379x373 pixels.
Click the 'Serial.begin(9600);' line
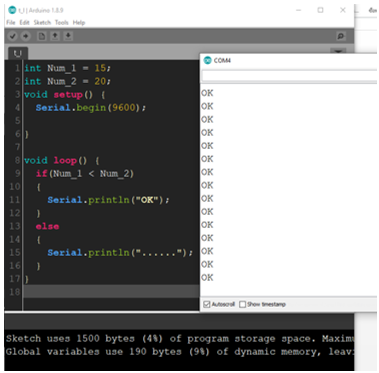point(91,108)
